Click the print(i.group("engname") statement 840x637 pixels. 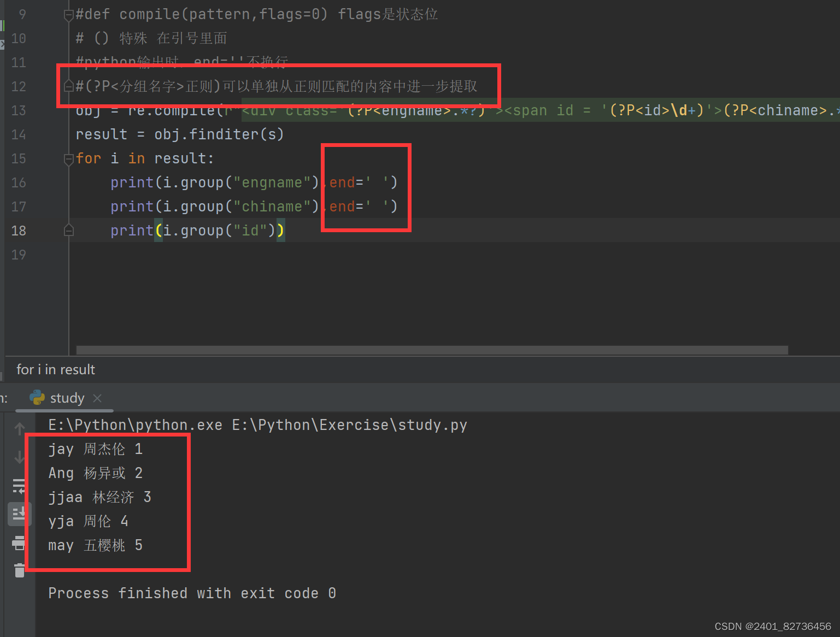point(215,182)
